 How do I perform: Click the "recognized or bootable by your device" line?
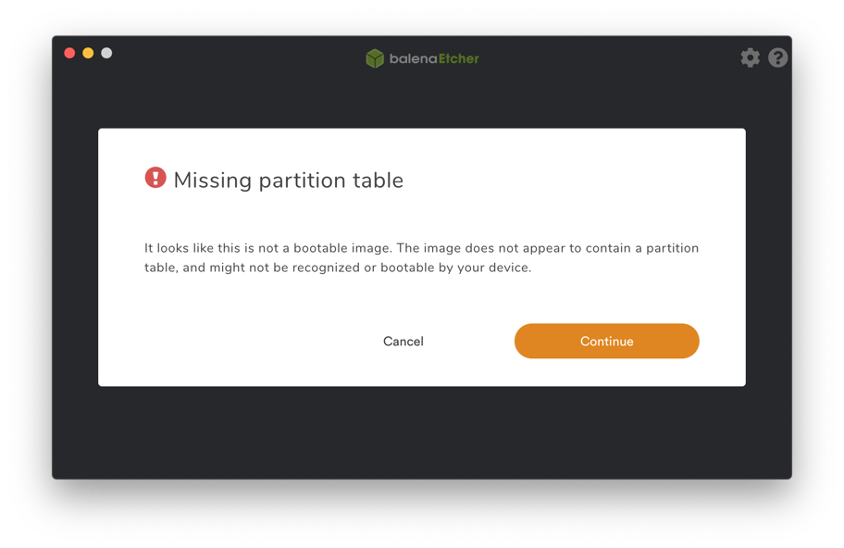click(337, 268)
